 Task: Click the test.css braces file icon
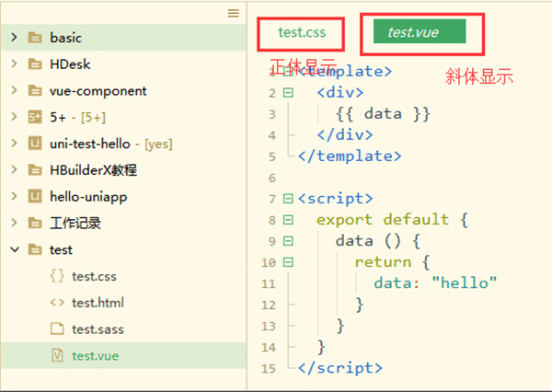pos(56,275)
